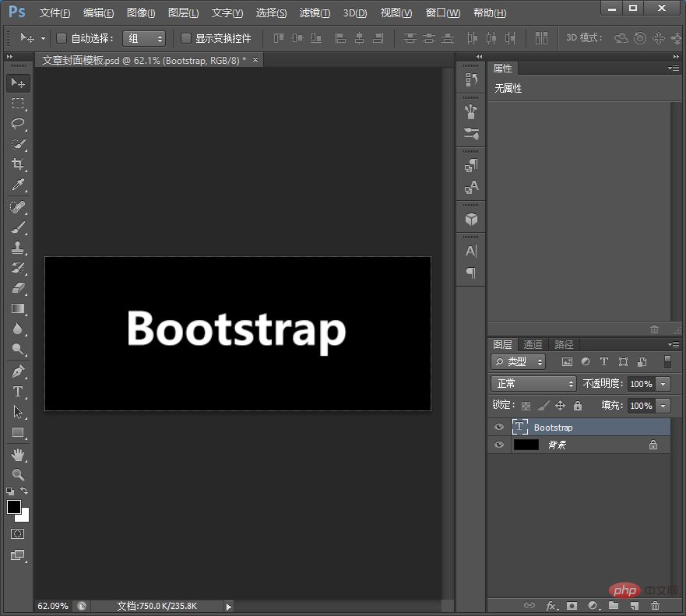Select the Rectangular Marquee tool
686x616 pixels.
click(18, 104)
